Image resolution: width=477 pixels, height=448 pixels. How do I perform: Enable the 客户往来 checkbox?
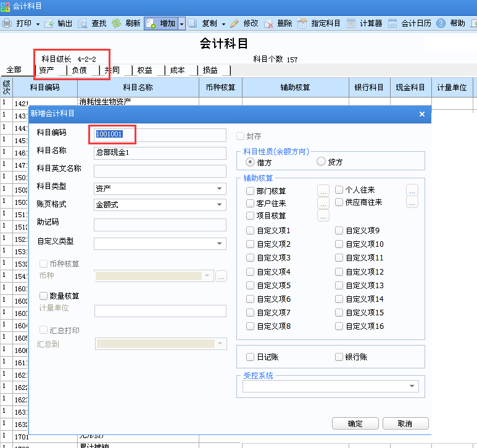[x=250, y=203]
